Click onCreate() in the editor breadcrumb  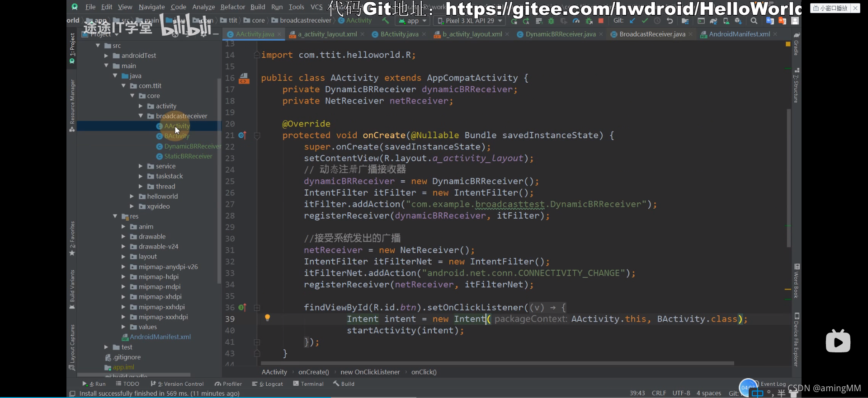point(313,372)
